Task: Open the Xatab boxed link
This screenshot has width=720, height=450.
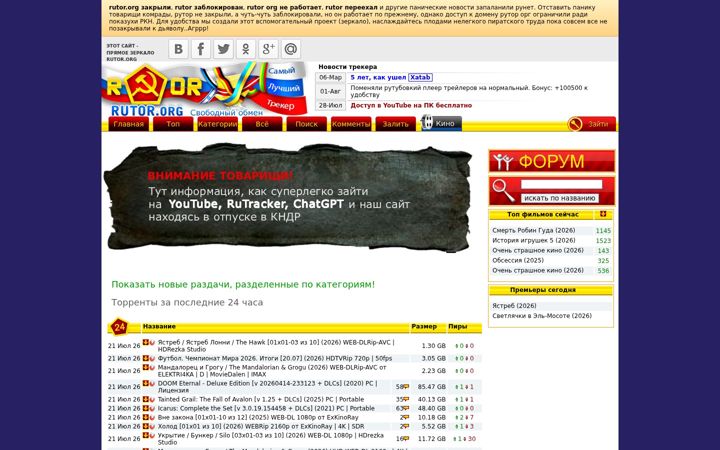Action: point(420,77)
